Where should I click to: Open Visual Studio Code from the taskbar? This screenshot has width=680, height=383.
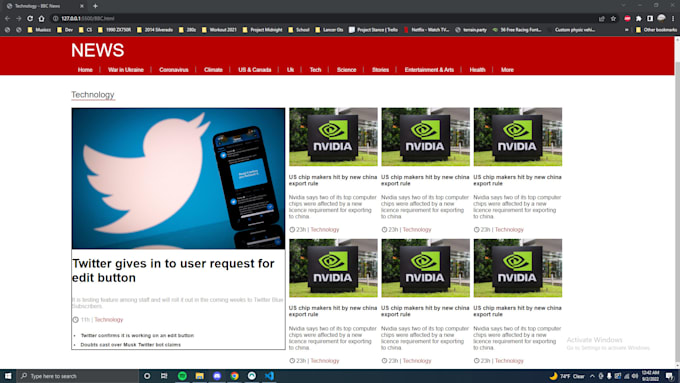269,376
